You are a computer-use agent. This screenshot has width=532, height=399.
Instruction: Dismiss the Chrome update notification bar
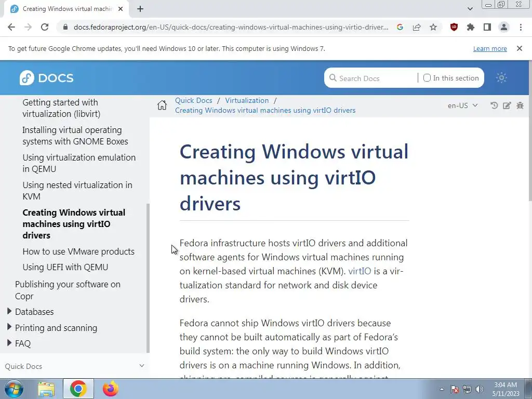click(520, 48)
